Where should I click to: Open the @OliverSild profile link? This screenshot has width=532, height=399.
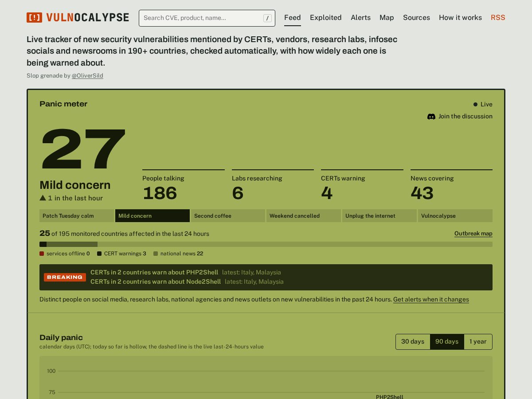[x=87, y=76]
